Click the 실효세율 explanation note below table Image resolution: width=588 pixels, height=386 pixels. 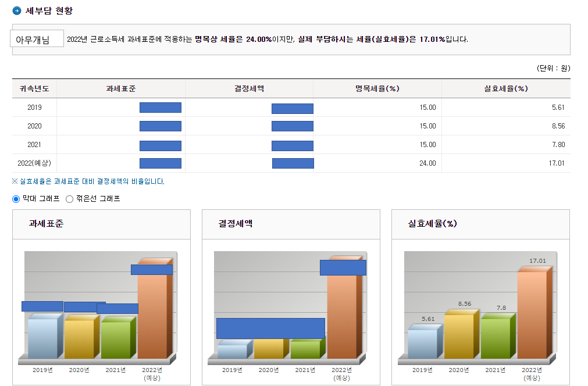coord(88,181)
